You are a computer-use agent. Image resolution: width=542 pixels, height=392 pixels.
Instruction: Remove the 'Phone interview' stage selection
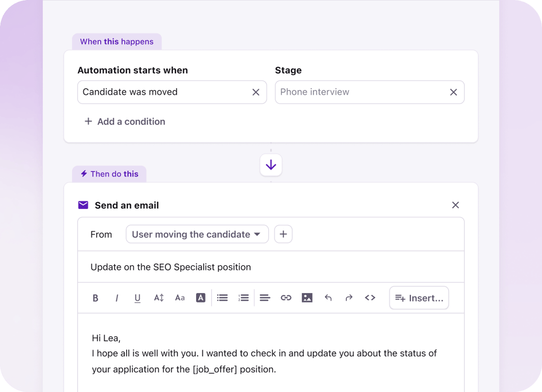(453, 92)
